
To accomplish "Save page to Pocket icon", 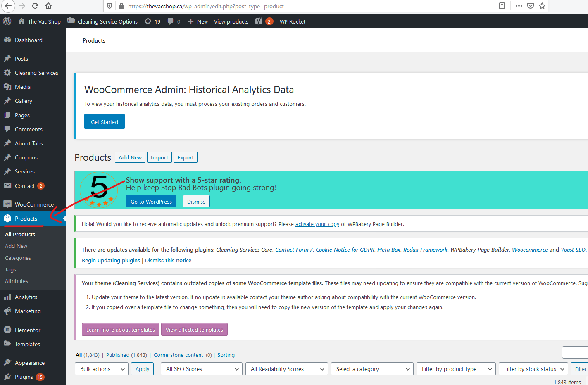I will (x=531, y=6).
